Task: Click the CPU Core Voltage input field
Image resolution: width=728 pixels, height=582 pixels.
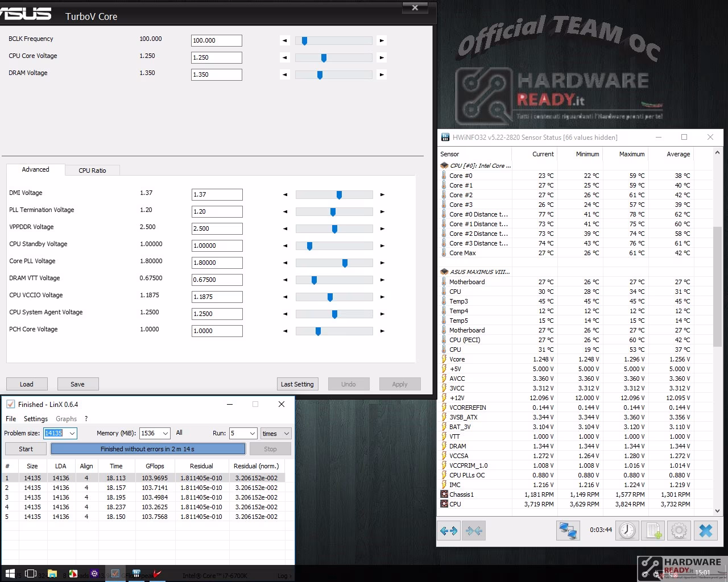Action: (217, 57)
